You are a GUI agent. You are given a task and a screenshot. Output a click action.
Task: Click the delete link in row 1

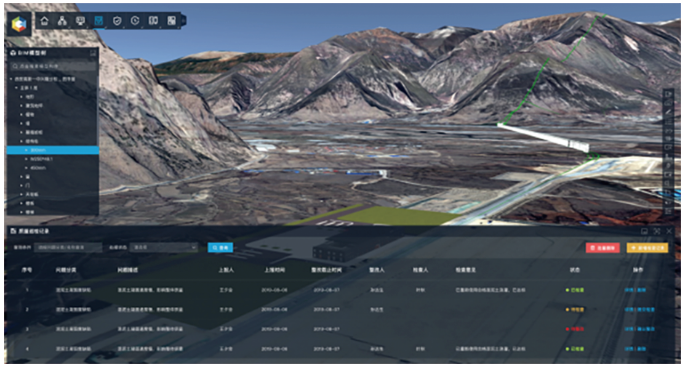pos(641,290)
